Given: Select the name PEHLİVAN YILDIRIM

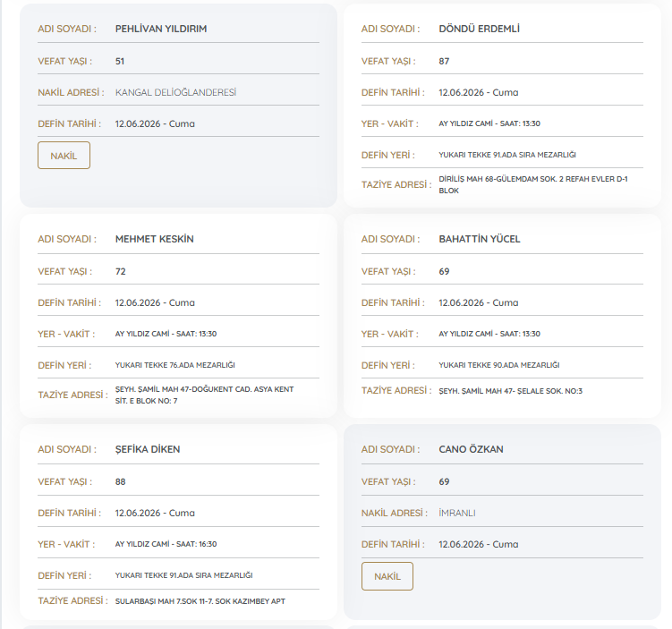Looking at the screenshot, I should 161,29.
